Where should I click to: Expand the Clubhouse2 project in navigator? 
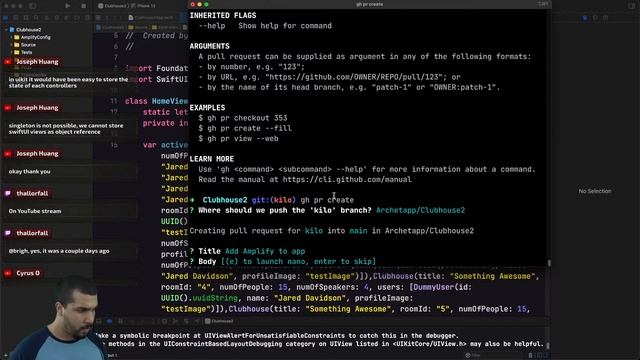(x=6, y=30)
